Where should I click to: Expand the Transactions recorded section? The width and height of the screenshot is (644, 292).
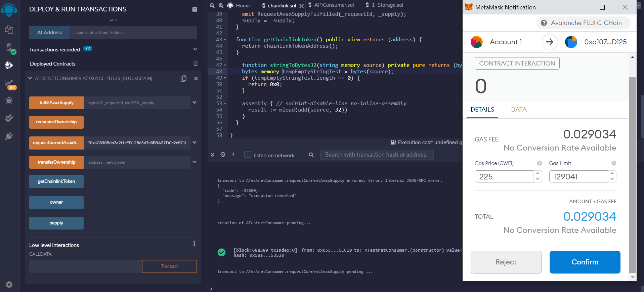pyautogui.click(x=195, y=49)
